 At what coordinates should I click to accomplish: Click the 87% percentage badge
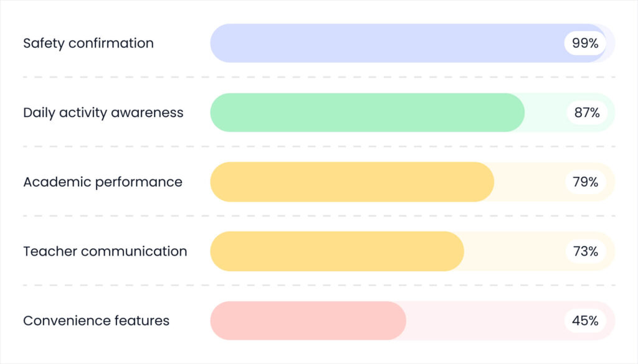click(x=586, y=113)
